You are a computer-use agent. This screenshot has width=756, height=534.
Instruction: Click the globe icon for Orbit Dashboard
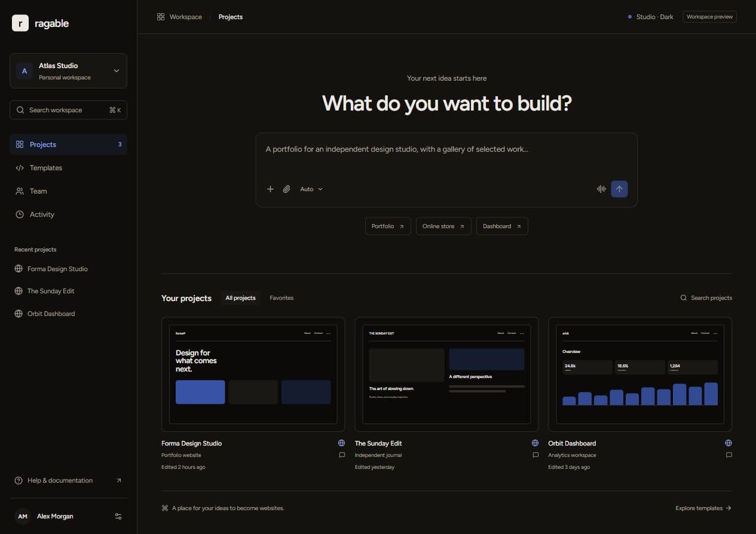(x=729, y=443)
